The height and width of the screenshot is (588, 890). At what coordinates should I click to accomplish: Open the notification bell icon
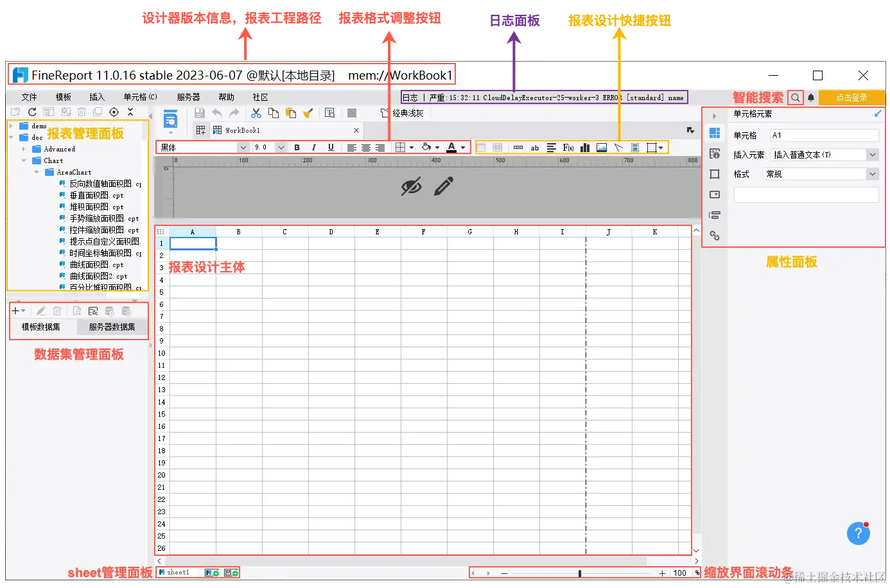(x=811, y=98)
